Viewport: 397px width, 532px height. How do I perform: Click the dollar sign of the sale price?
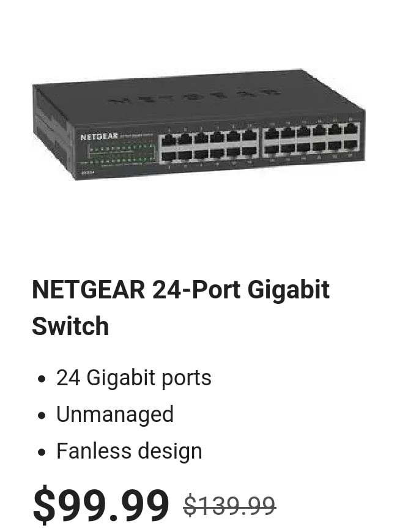(44, 505)
